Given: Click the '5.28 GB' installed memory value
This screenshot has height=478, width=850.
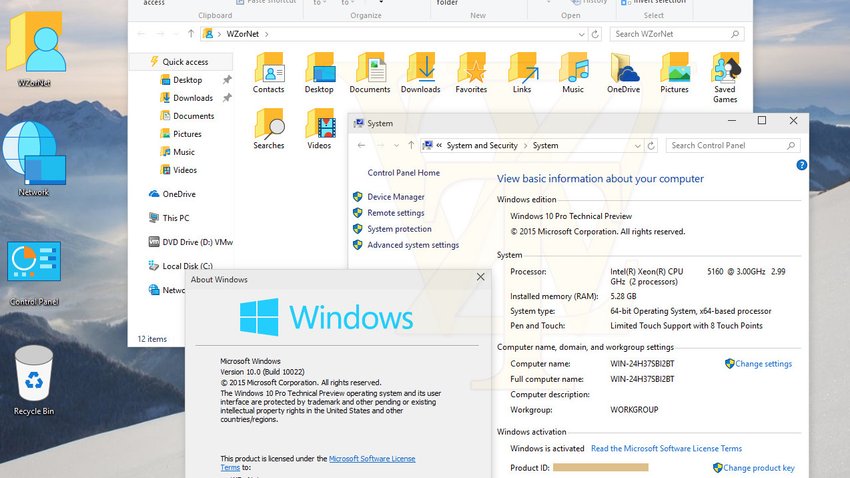Looking at the screenshot, I should tap(623, 296).
